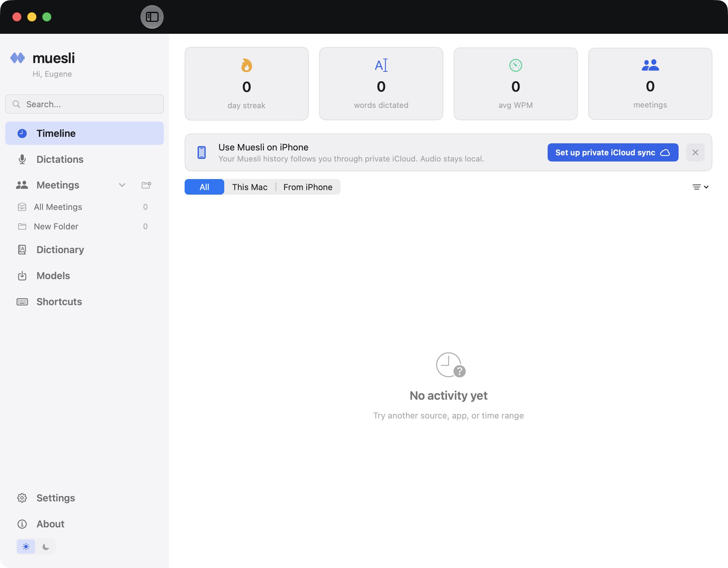Click the 'No activity yet' heading
The height and width of the screenshot is (568, 728).
pos(449,396)
